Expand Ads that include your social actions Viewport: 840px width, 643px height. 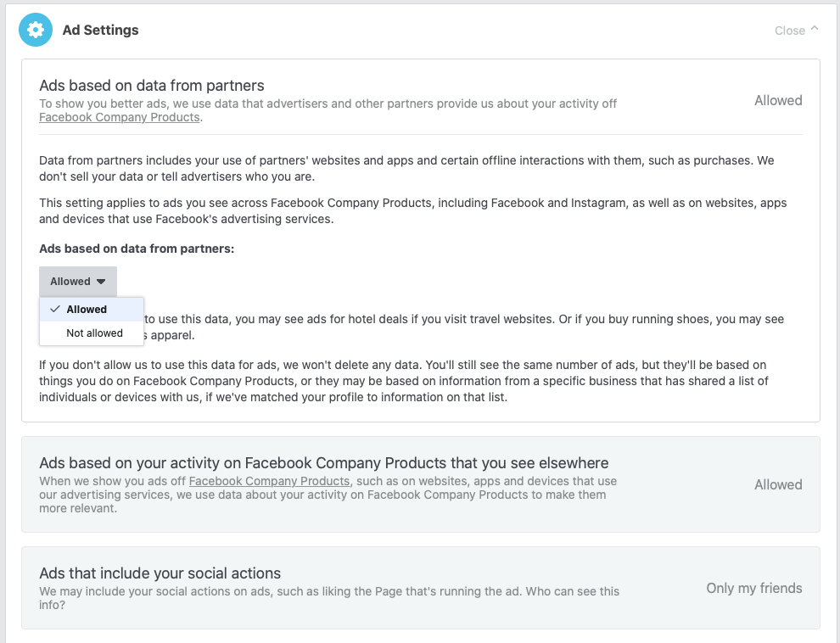click(x=421, y=588)
